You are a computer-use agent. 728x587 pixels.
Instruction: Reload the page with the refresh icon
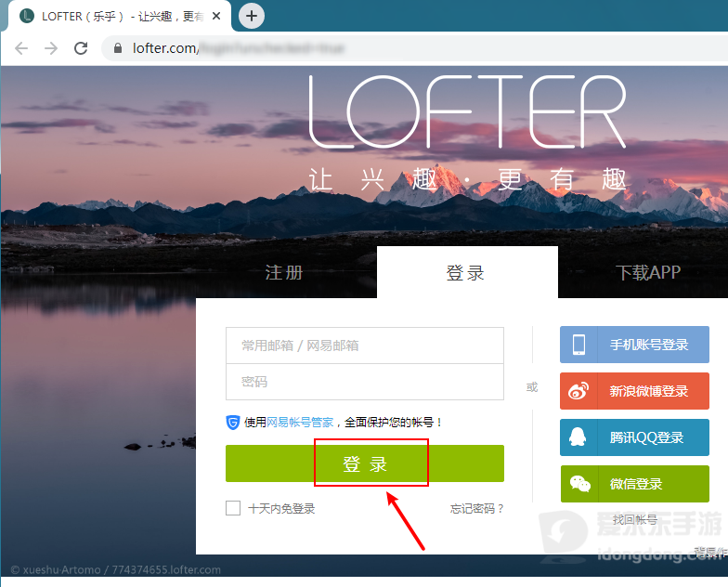click(x=81, y=48)
